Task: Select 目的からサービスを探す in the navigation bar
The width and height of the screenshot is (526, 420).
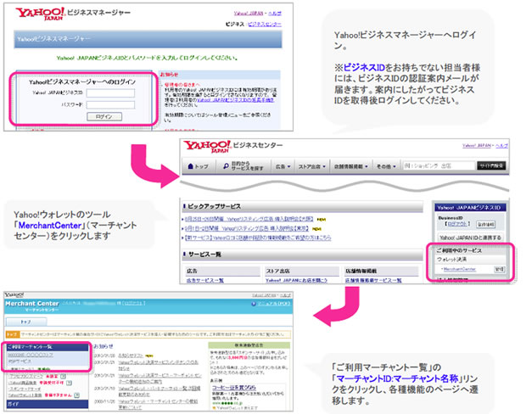Action: [243, 166]
